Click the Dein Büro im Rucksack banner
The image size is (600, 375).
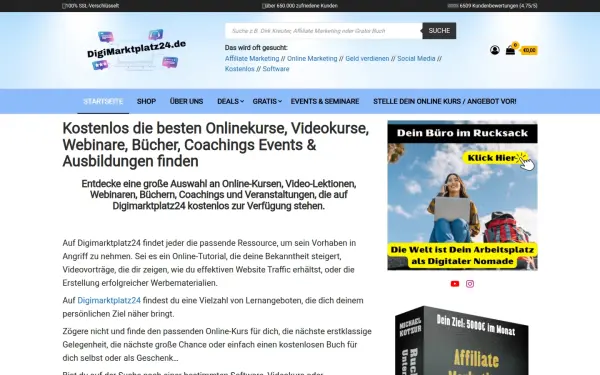[x=462, y=196]
